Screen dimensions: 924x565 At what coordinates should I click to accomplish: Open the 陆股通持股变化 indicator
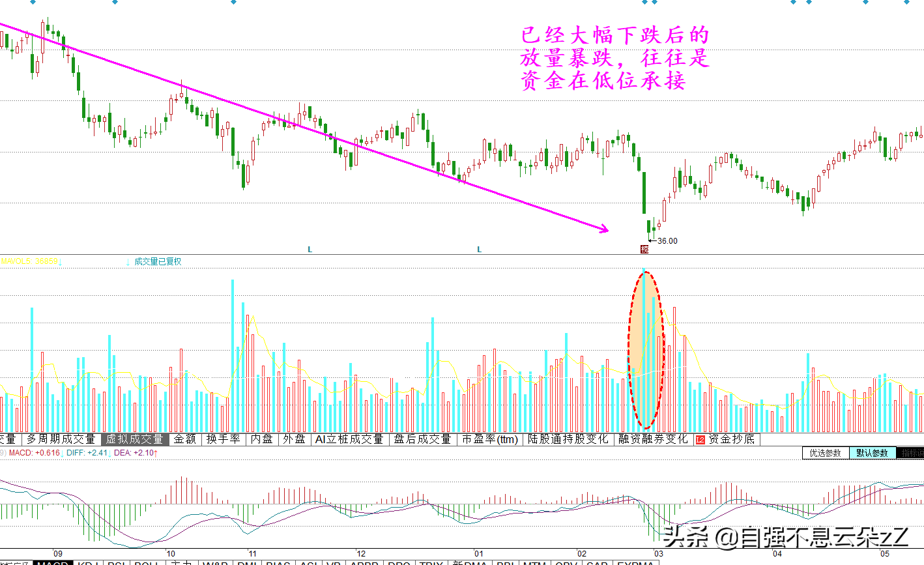568,439
